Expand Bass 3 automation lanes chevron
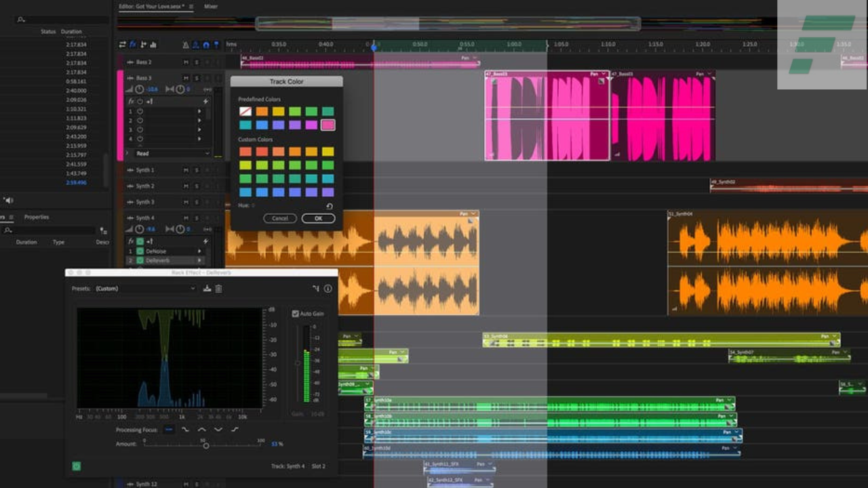The height and width of the screenshot is (488, 868). [127, 154]
